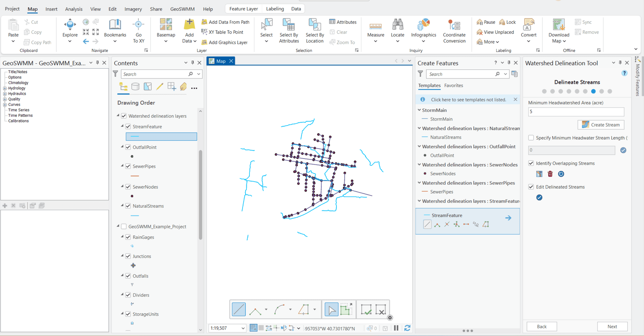The image size is (644, 336).
Task: Switch to the Labeling ribbon tab
Action: (x=275, y=9)
